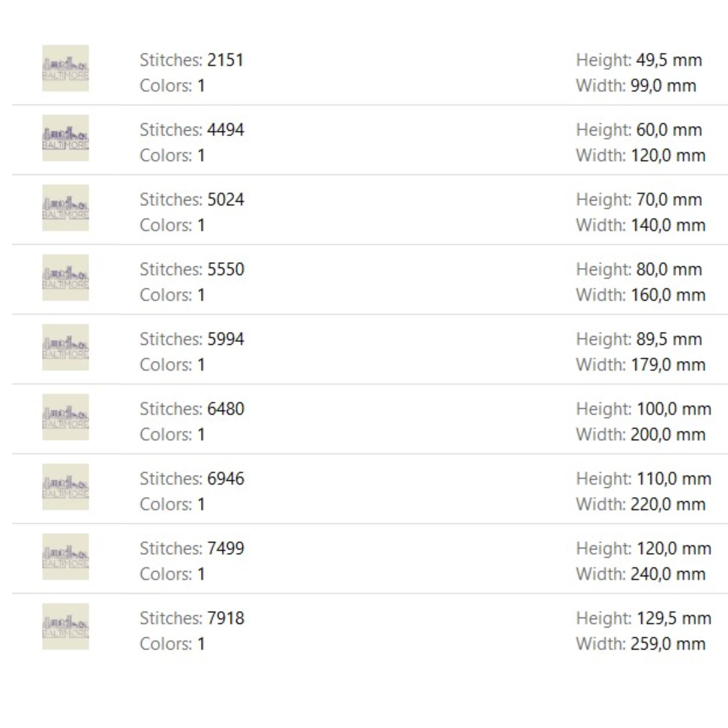This screenshot has width=728, height=728.
Task: Click the Height: 110,0 mm value
Action: pyautogui.click(x=644, y=479)
